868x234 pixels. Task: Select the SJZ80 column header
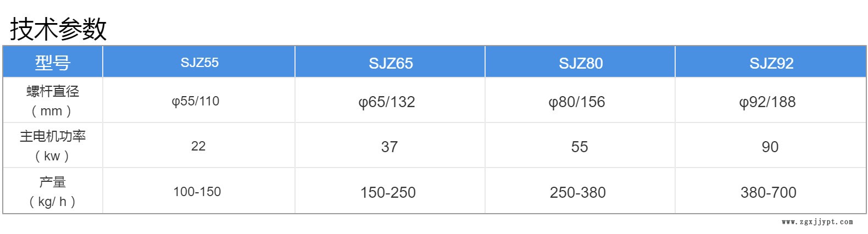[x=581, y=63]
